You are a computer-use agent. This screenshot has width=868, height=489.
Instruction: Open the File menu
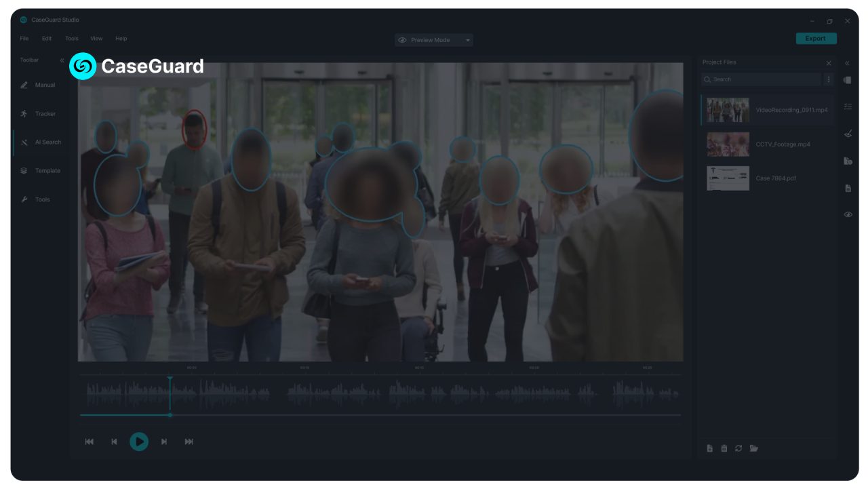tap(24, 38)
